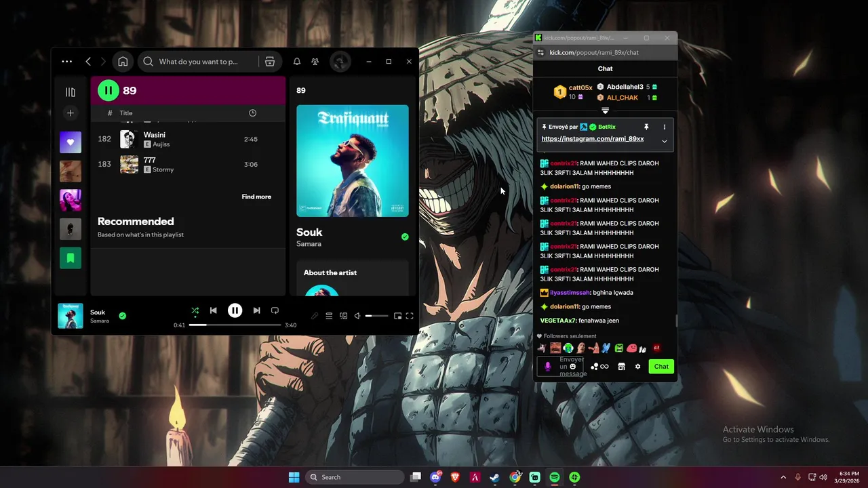This screenshot has width=868, height=488.
Task: Open Kick shop storefront icon
Action: click(x=621, y=367)
